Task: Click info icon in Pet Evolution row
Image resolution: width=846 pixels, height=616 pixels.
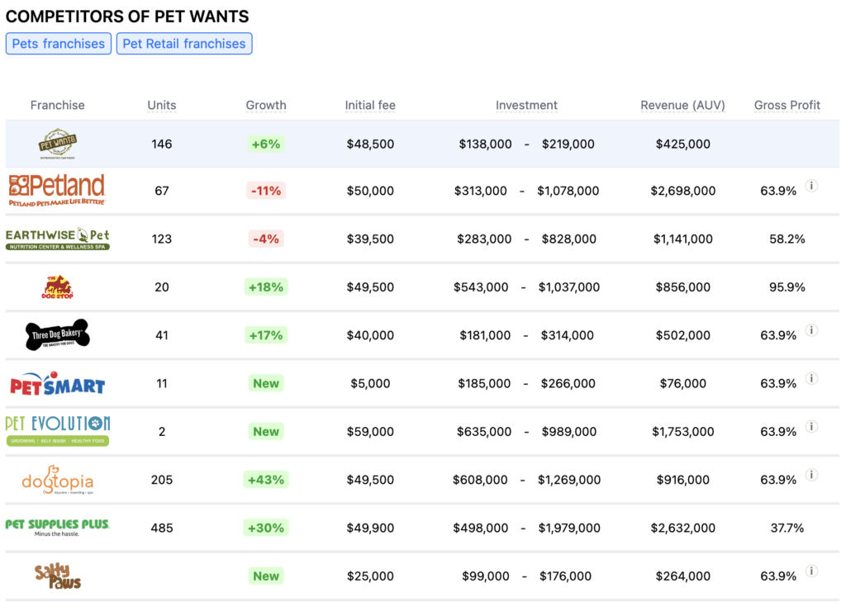Action: [811, 427]
